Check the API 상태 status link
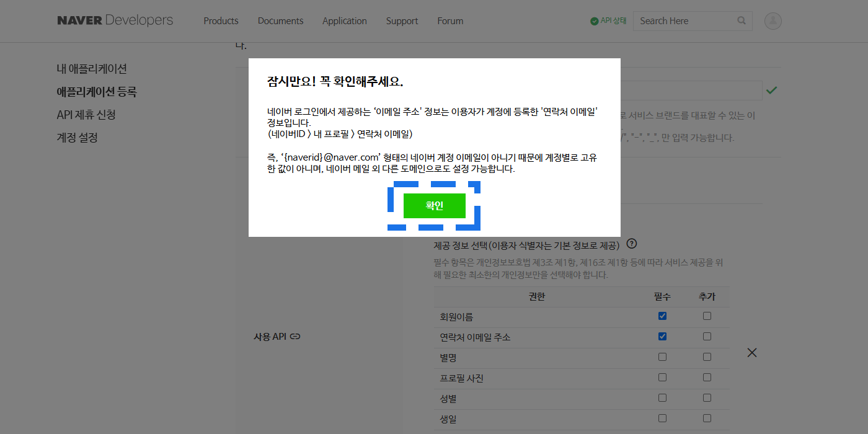Image resolution: width=868 pixels, height=434 pixels. tap(608, 20)
